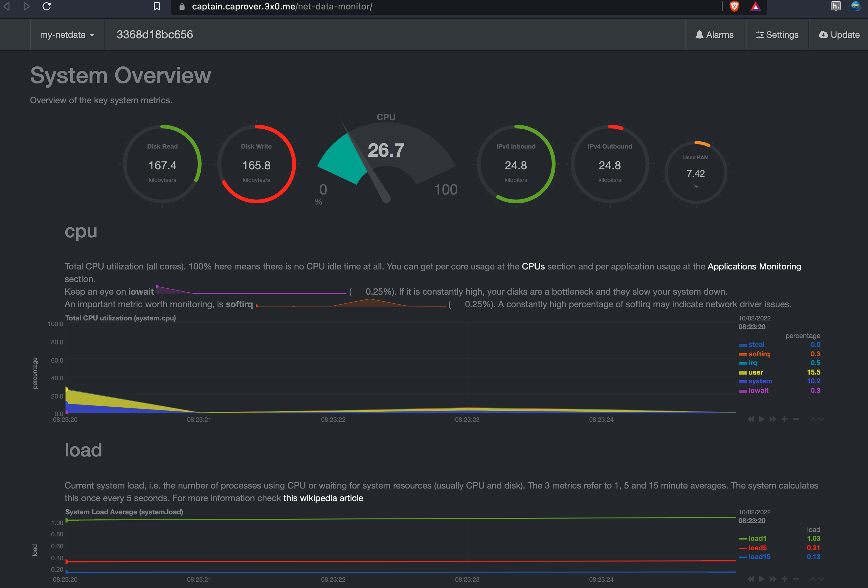Toggle the load15 dimension in legend
Image resolution: width=868 pixels, height=588 pixels.
click(x=759, y=557)
